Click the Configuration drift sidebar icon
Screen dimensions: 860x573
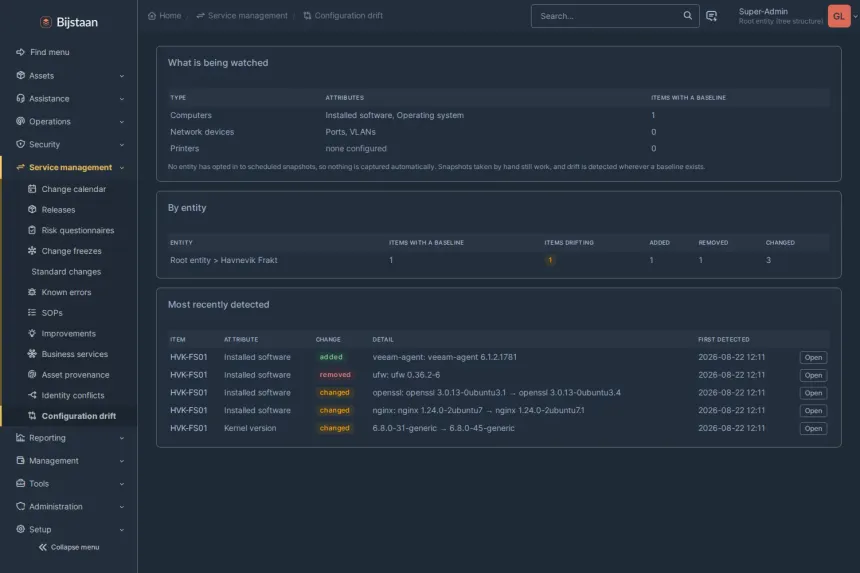32,416
